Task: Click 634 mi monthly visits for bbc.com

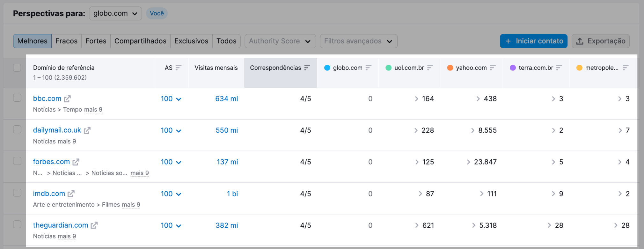Action: click(x=227, y=99)
